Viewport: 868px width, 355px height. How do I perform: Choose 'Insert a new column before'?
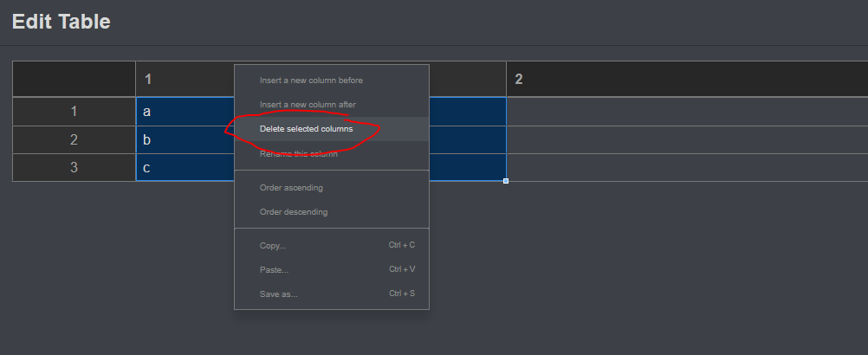tap(311, 81)
